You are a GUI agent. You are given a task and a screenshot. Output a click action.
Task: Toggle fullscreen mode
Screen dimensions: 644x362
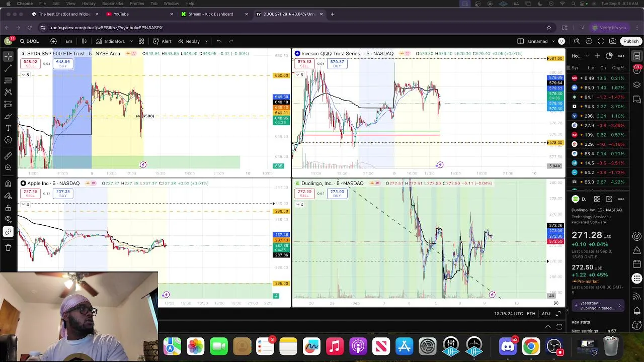pos(601,41)
